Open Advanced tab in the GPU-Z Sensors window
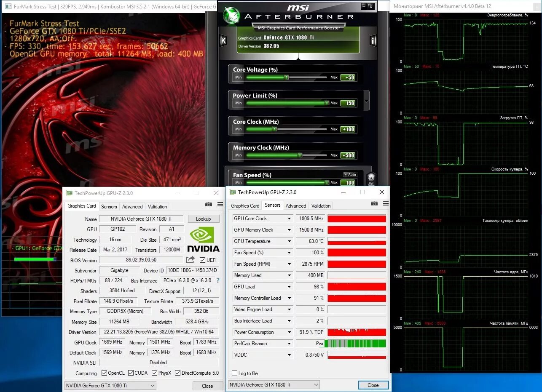The height and width of the screenshot is (392, 542). pos(296,206)
